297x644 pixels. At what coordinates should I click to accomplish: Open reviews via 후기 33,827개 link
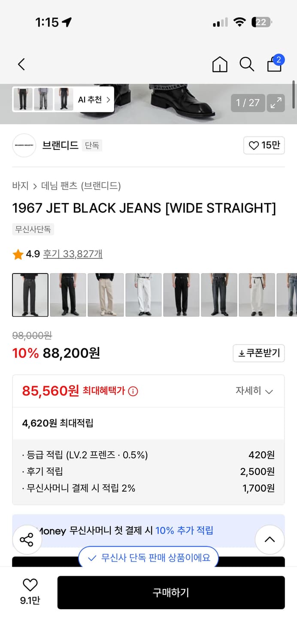click(x=73, y=254)
